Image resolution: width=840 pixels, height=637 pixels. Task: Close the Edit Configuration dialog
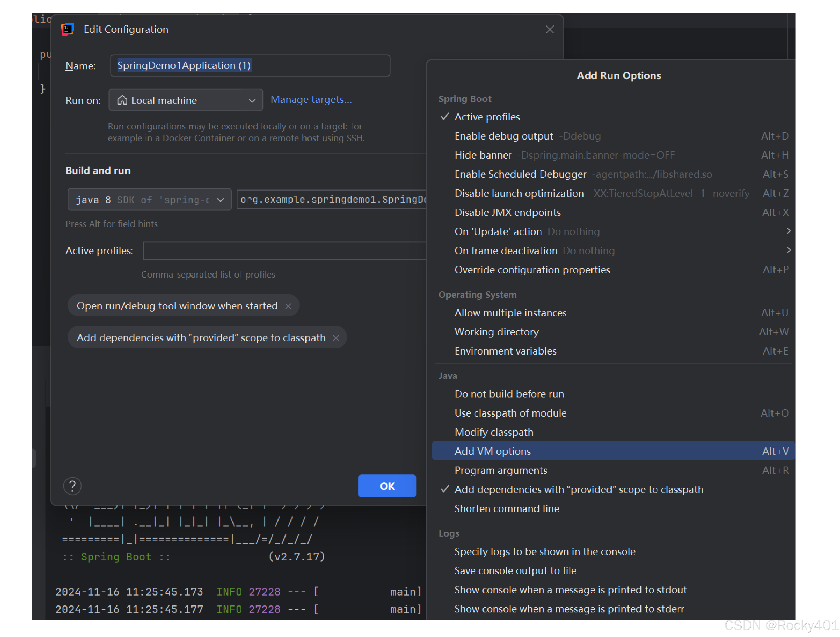[550, 29]
